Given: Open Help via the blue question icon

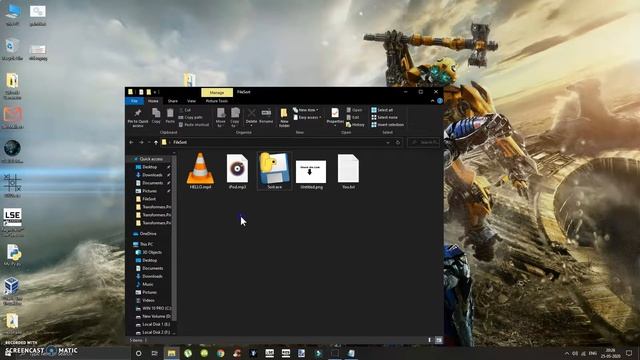Looking at the screenshot, I should pyautogui.click(x=440, y=101).
